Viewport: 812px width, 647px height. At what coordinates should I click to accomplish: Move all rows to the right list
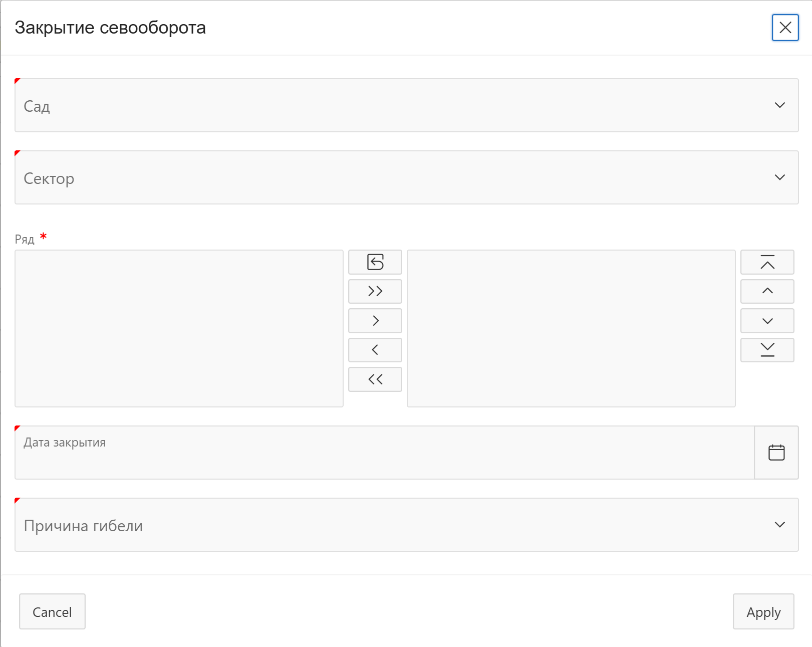375,291
